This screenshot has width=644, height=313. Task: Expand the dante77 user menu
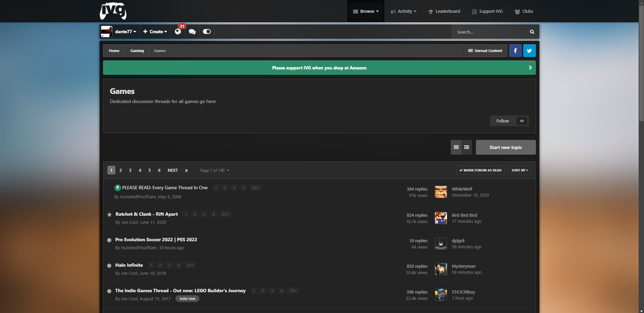pyautogui.click(x=126, y=32)
